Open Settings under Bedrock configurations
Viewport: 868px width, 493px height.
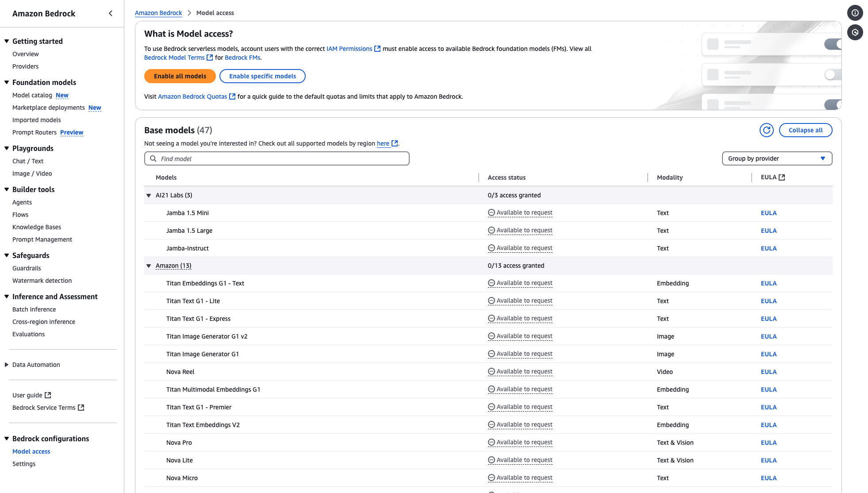point(24,464)
